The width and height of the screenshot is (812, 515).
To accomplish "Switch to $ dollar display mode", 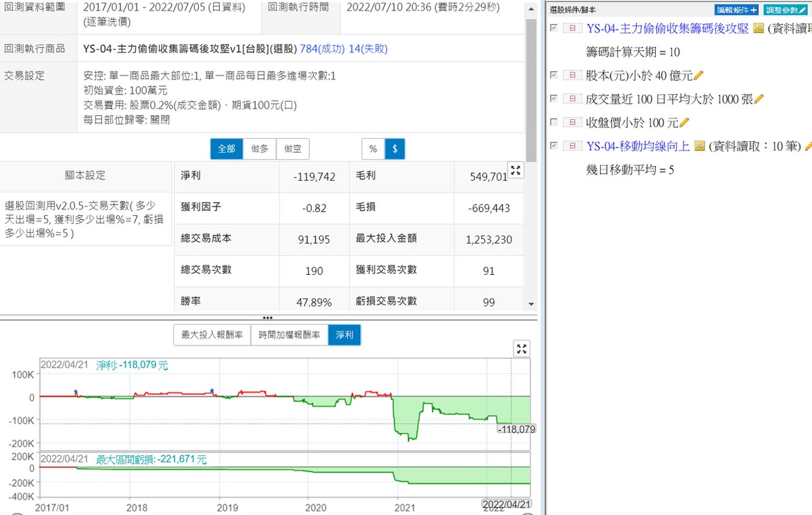I will coord(394,149).
